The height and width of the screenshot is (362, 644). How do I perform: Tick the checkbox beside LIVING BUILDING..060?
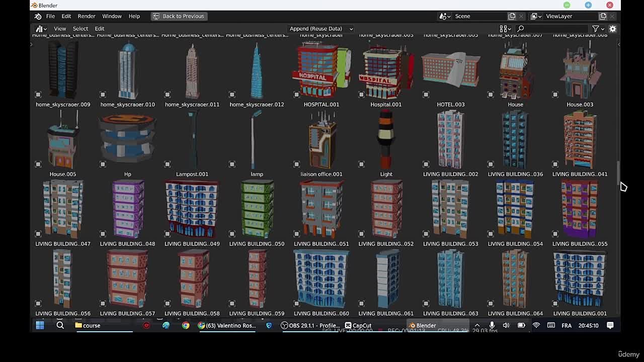296,303
